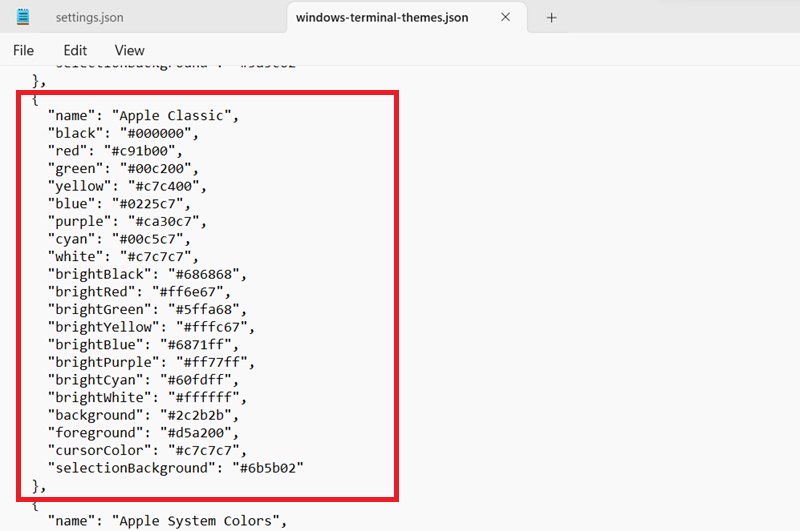800x531 pixels.
Task: Click the "brightGreen": "#5ffa68" line
Action: [147, 310]
